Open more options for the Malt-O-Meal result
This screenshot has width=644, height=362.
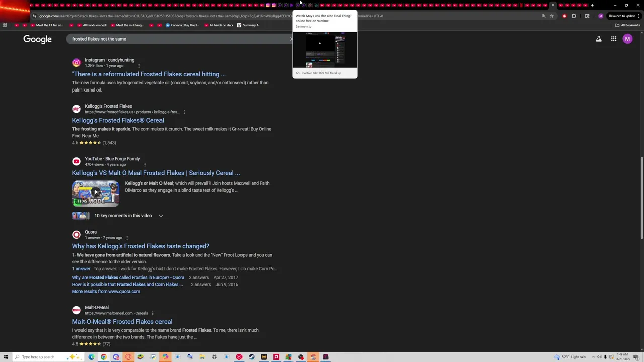click(152, 313)
